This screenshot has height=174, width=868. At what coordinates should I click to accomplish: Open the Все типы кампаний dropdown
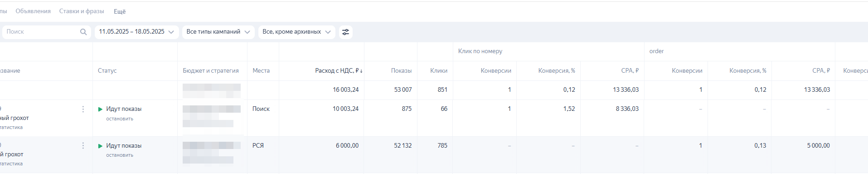point(218,32)
